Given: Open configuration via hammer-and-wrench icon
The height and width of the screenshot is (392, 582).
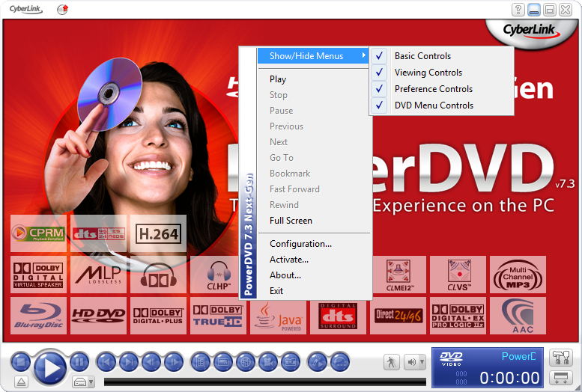Looking at the screenshot, I should click(x=561, y=358).
